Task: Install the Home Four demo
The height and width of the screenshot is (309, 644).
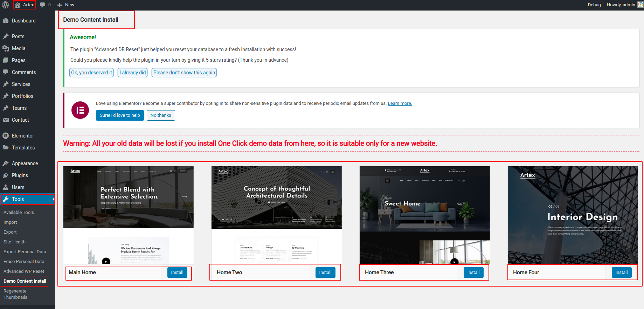Action: coord(622,273)
